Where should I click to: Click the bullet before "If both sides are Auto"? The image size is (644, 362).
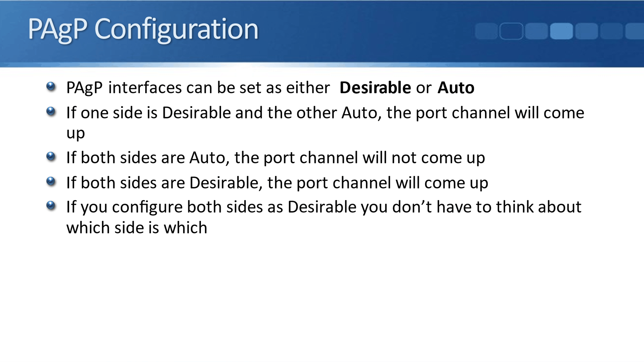coord(51,156)
